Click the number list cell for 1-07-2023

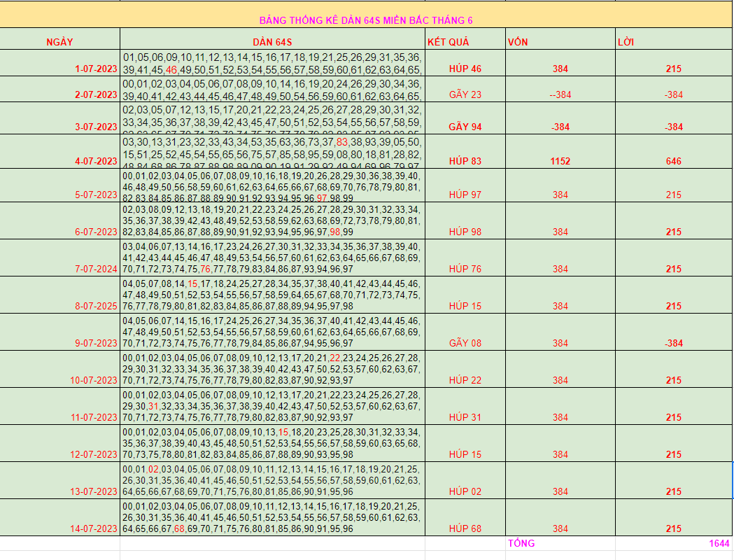tap(272, 63)
